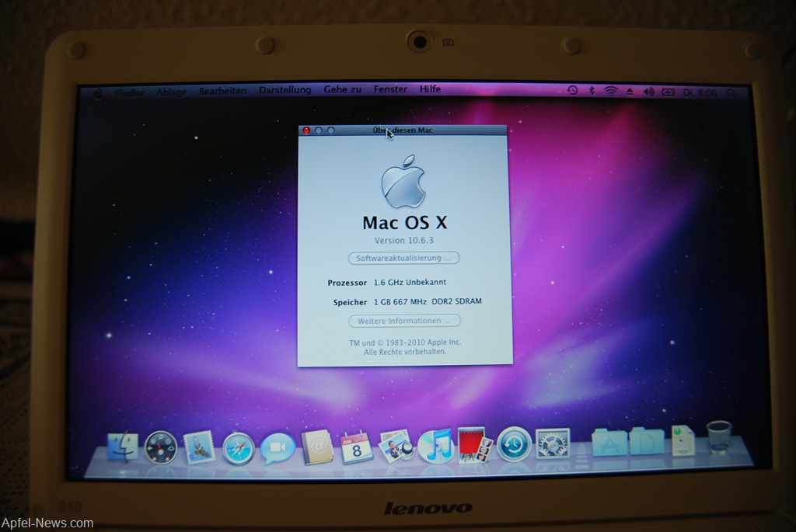Open the Hilfe menu
This screenshot has width=796, height=532.
click(x=430, y=89)
